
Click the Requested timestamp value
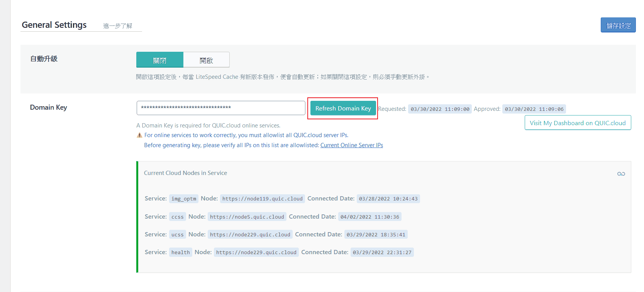pos(440,109)
